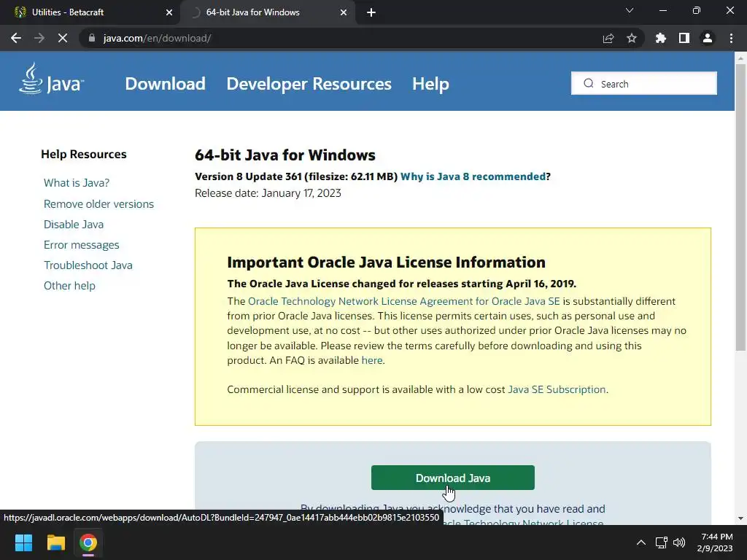Select 'Help Resources' sidebar heading
747x560 pixels.
point(84,155)
